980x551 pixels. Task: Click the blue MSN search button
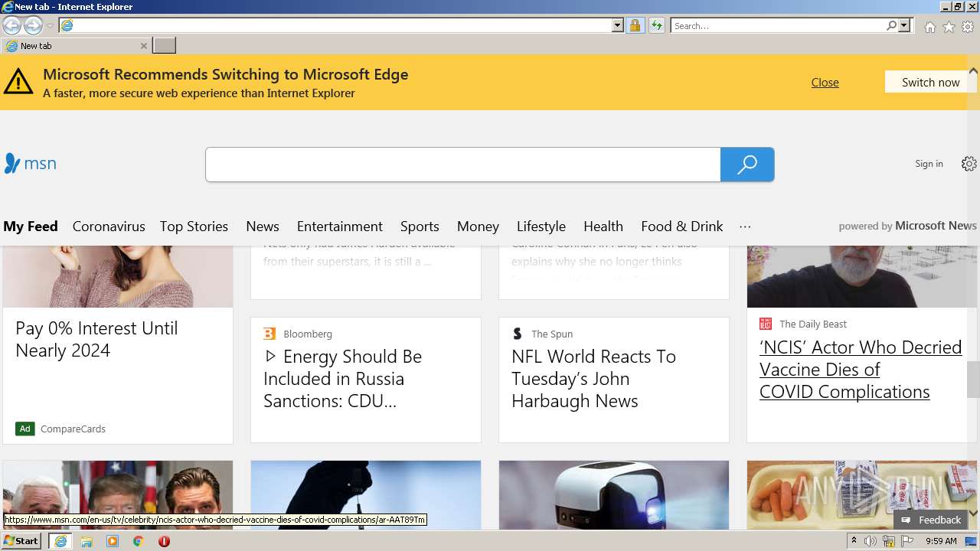click(747, 165)
